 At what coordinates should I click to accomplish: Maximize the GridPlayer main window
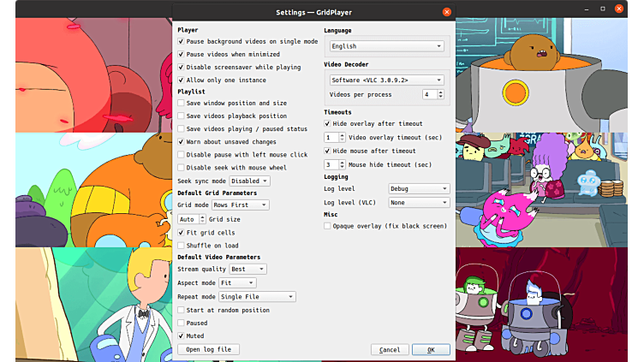click(x=602, y=9)
